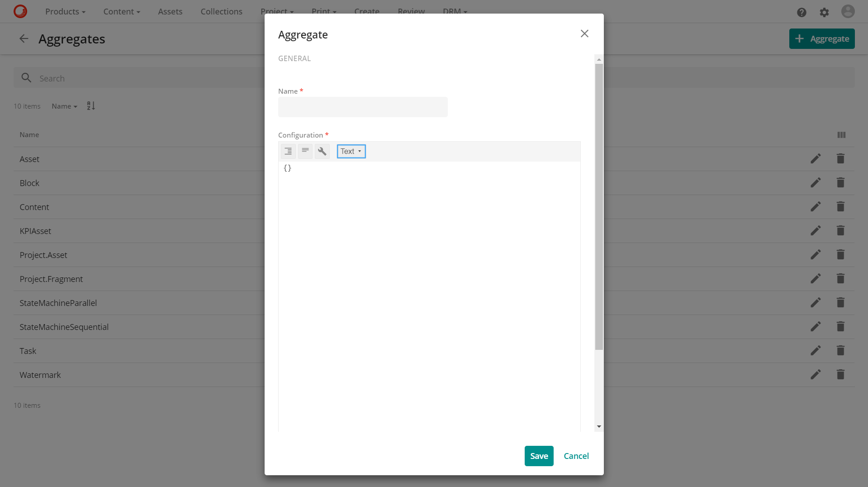This screenshot has width=868, height=487.
Task: Edit the Asset aggregate with the pencil icon
Action: (816, 159)
